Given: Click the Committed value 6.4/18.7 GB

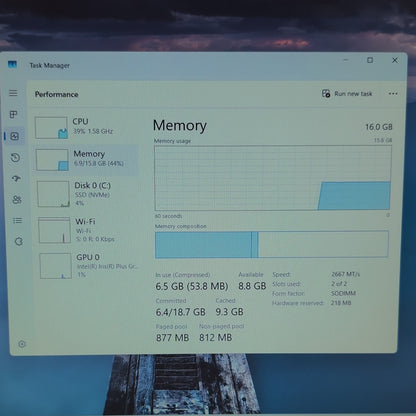Looking at the screenshot, I should [181, 312].
